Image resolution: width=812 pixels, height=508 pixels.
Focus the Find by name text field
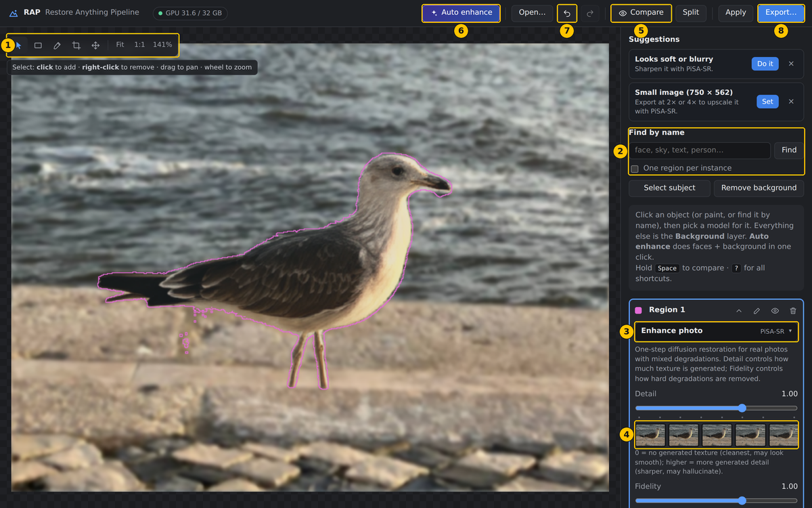pyautogui.click(x=700, y=150)
